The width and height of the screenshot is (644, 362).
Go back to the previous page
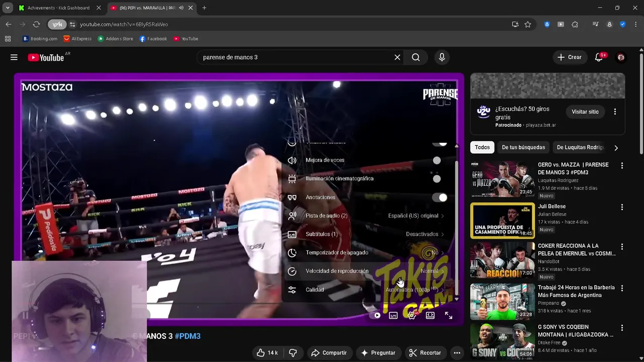[x=9, y=24]
